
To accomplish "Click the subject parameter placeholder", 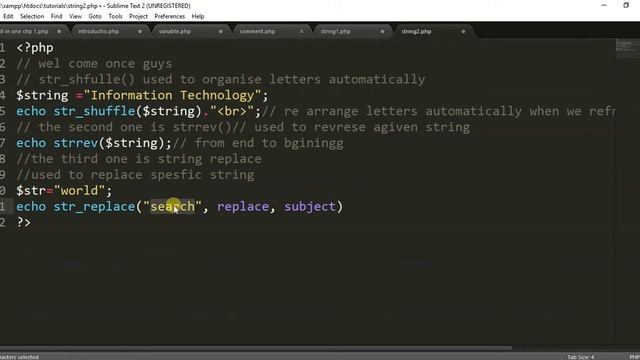I will point(310,207).
